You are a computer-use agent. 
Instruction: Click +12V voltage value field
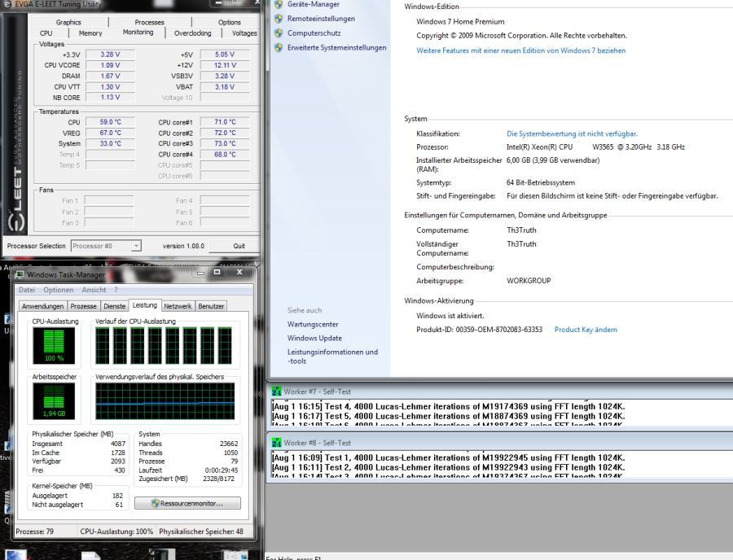tap(225, 65)
